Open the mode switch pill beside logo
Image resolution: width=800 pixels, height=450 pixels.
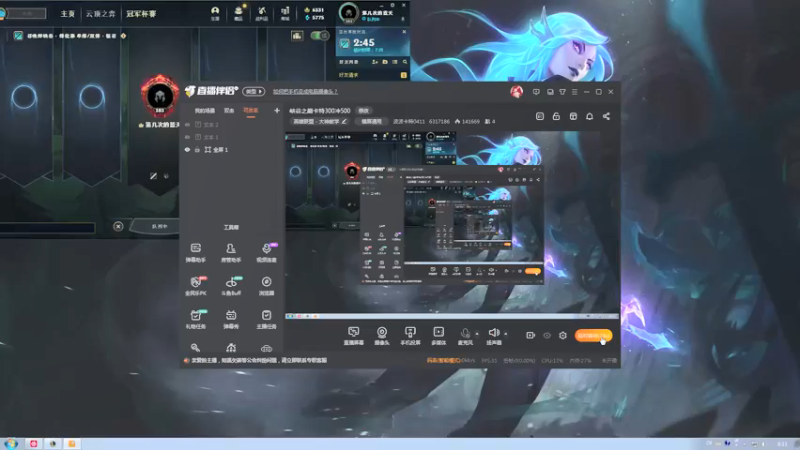click(x=254, y=91)
